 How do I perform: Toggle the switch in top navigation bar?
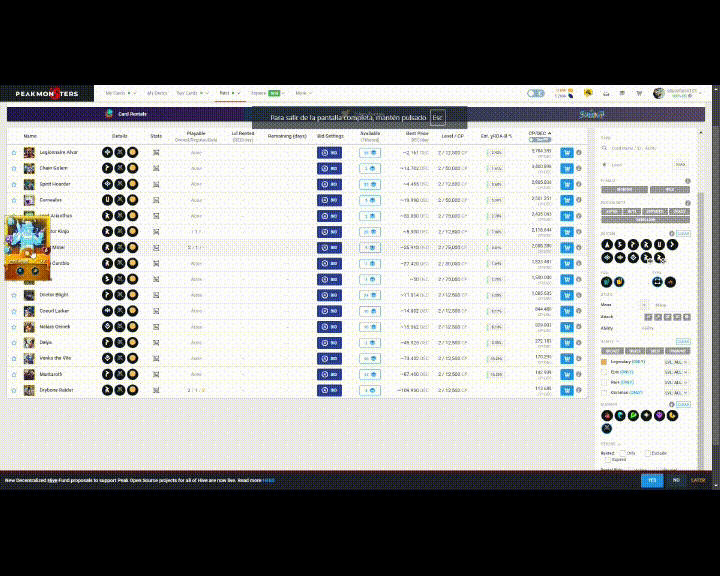[x=535, y=93]
